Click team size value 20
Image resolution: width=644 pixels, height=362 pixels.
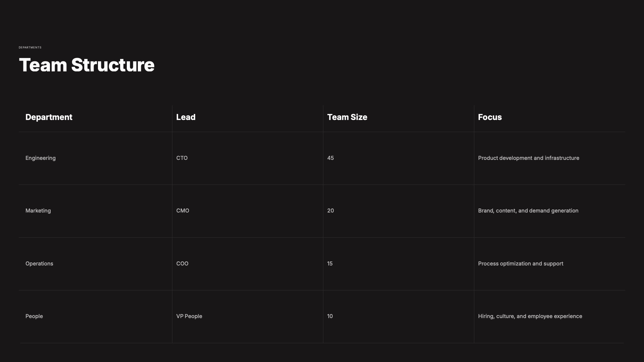pos(330,211)
